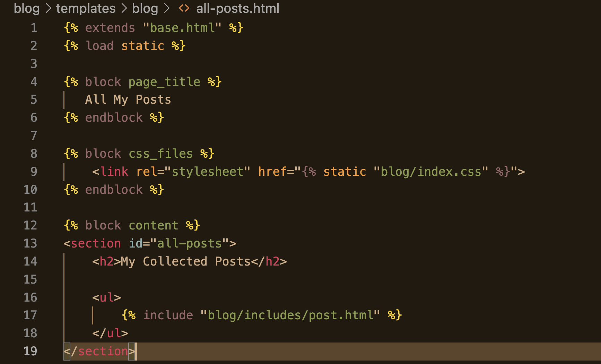The width and height of the screenshot is (601, 364).
Task: Click heading text 'My Collected Posts'
Action: pyautogui.click(x=185, y=261)
